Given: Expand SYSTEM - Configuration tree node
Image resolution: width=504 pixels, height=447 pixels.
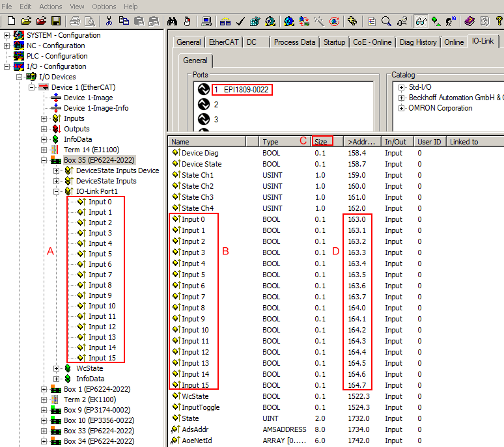Looking at the screenshot, I should [7, 35].
